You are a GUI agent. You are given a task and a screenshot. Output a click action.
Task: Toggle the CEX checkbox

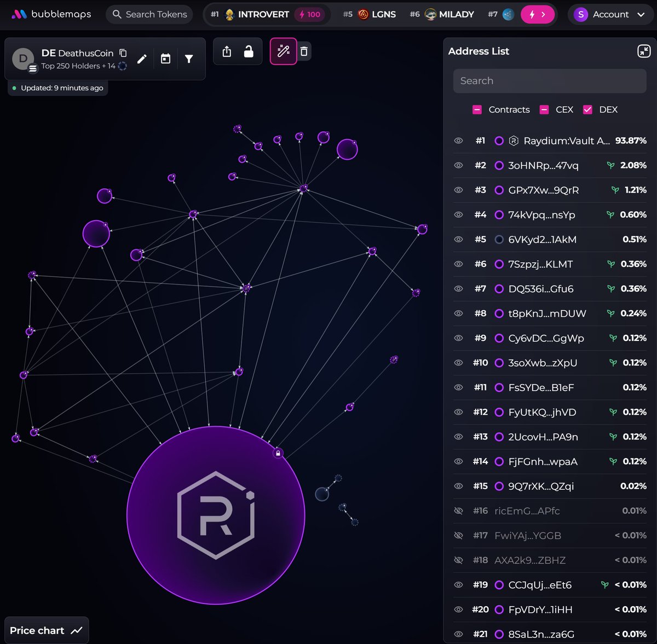544,109
